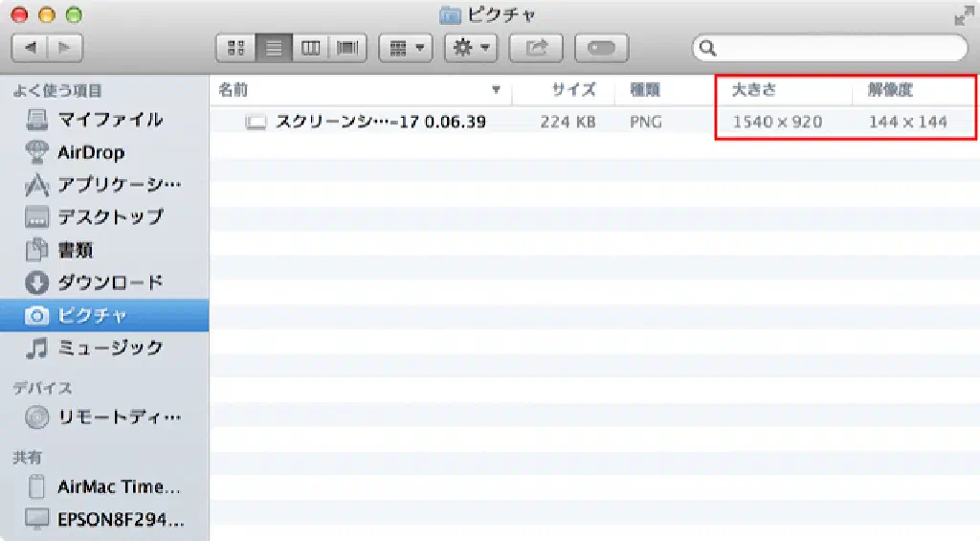Open AirDrop in the sidebar

click(x=90, y=152)
